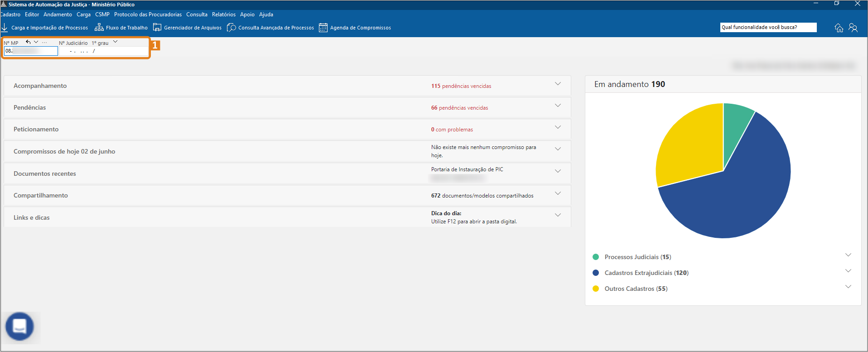868x352 pixels.
Task: Launch the Gerenciador de Arquivos
Action: [x=188, y=28]
